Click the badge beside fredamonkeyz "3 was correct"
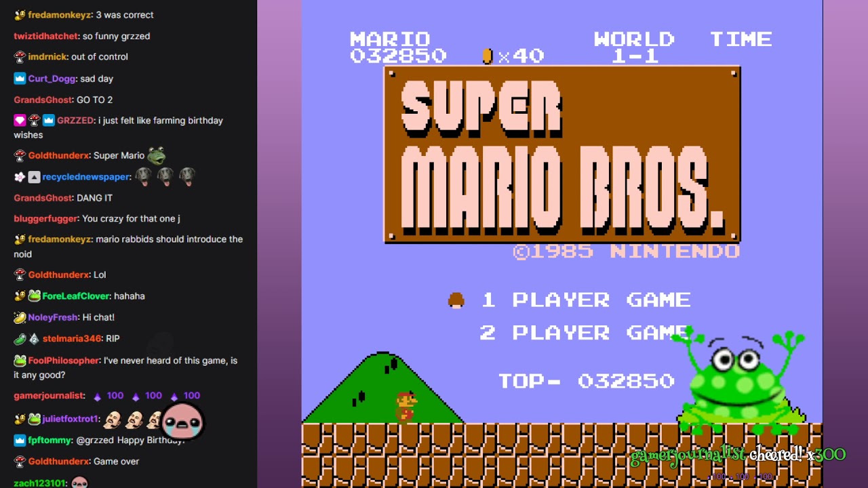This screenshot has height=488, width=868. [20, 15]
